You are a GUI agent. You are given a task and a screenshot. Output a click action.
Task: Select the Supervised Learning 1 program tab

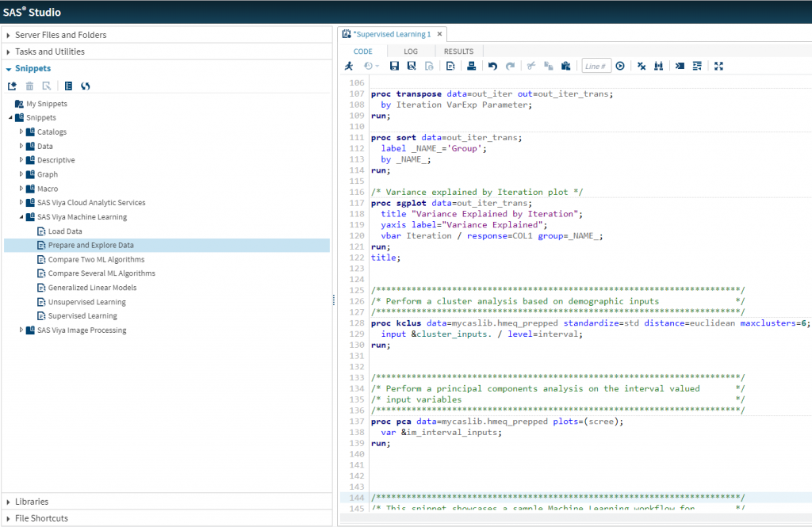[x=393, y=34]
